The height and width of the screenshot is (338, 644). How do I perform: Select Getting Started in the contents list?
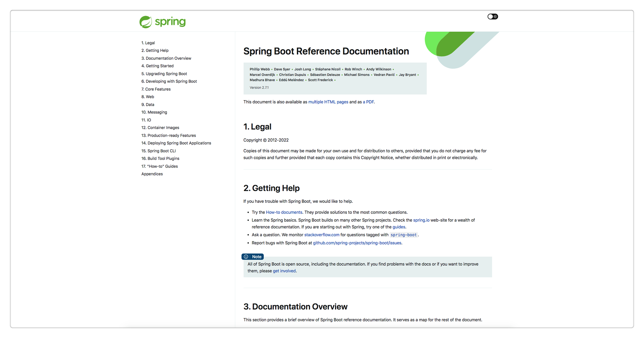(x=157, y=66)
